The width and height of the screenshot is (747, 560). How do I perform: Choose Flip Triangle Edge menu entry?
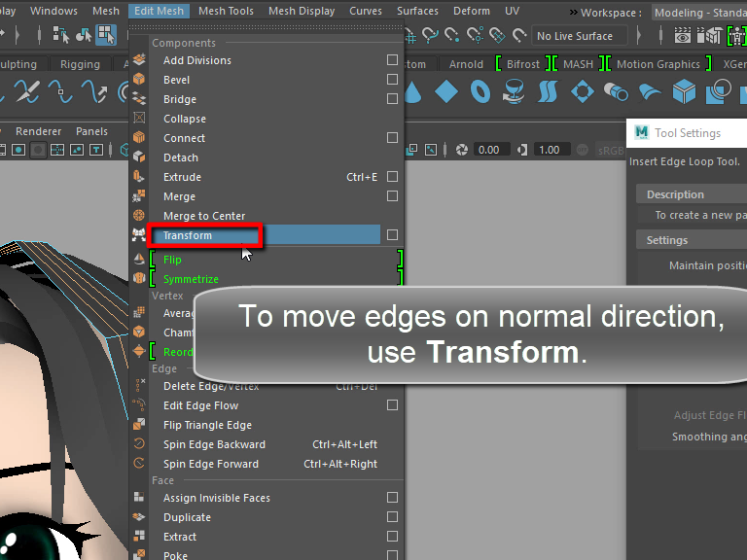coord(207,425)
